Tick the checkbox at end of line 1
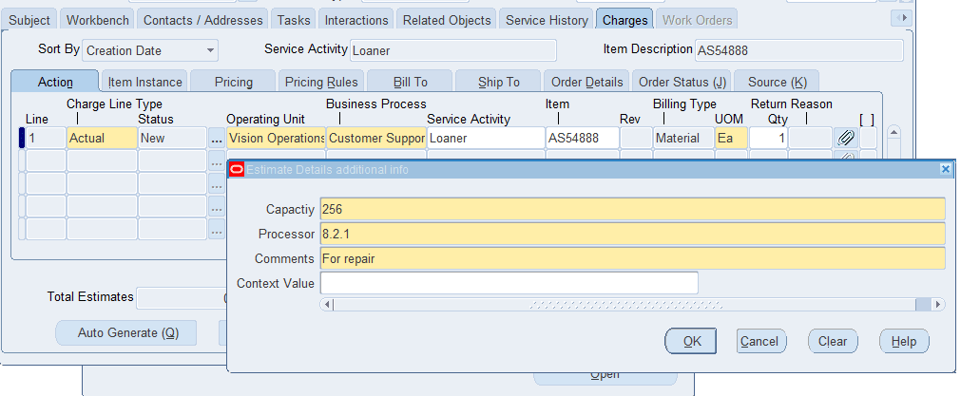The height and width of the screenshot is (396, 980). click(x=868, y=138)
